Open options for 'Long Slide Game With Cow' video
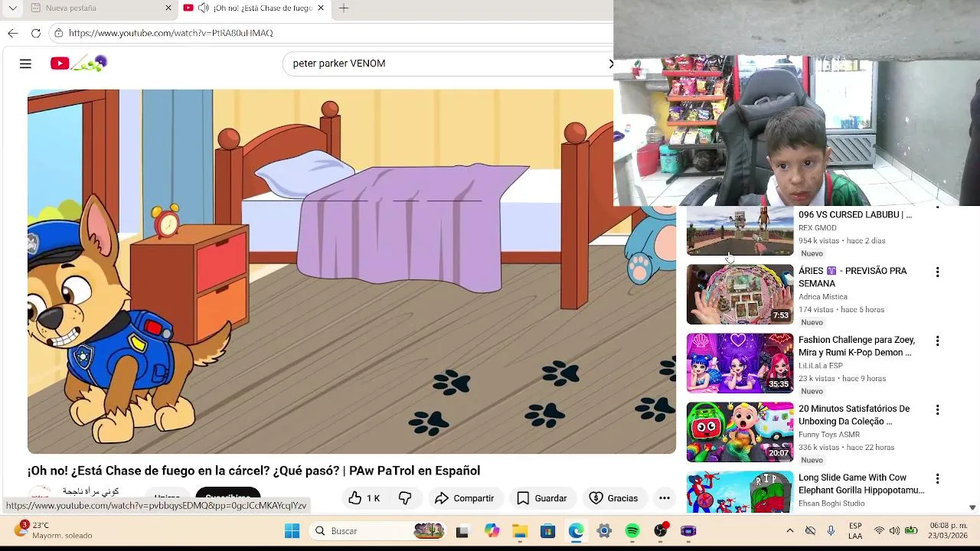 coord(937,479)
